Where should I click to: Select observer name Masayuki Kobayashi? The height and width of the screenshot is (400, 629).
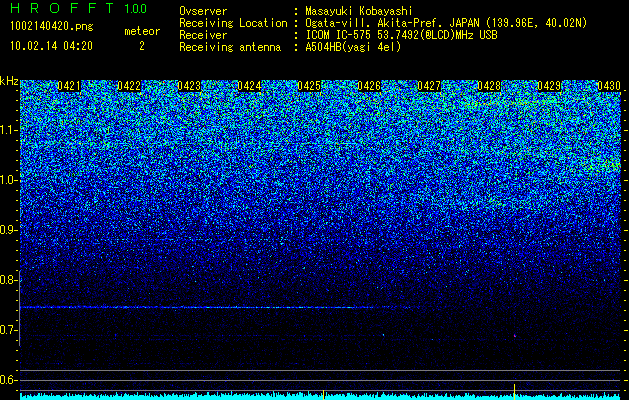click(x=359, y=11)
